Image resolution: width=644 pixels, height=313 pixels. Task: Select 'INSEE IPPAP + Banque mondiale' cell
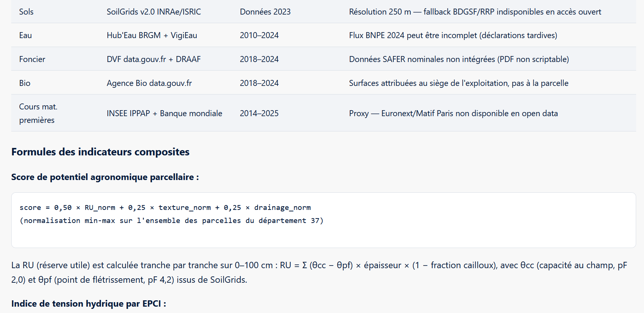pos(165,113)
